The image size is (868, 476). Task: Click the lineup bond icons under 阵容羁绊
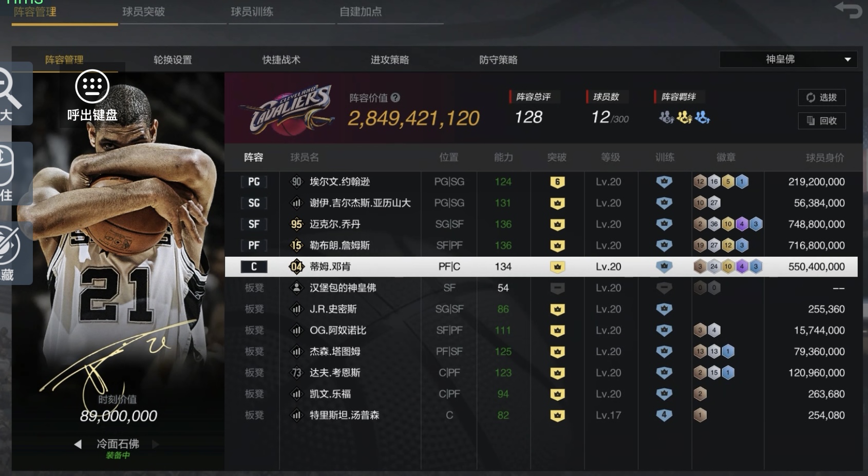click(684, 118)
